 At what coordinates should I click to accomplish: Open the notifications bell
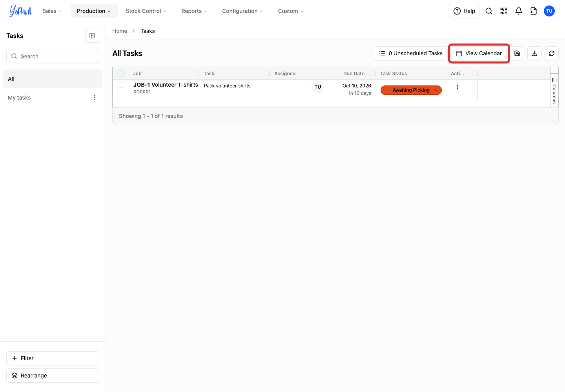pyautogui.click(x=519, y=11)
